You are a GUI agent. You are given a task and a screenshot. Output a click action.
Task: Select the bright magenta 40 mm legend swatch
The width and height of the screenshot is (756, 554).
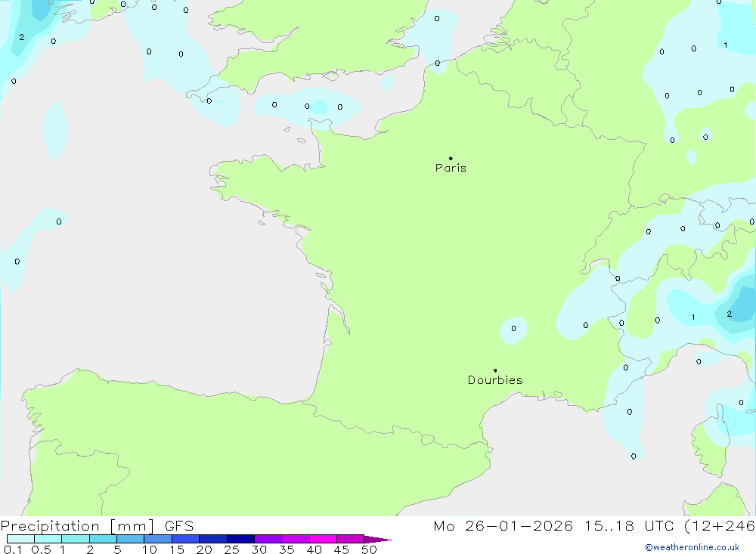tap(323, 540)
